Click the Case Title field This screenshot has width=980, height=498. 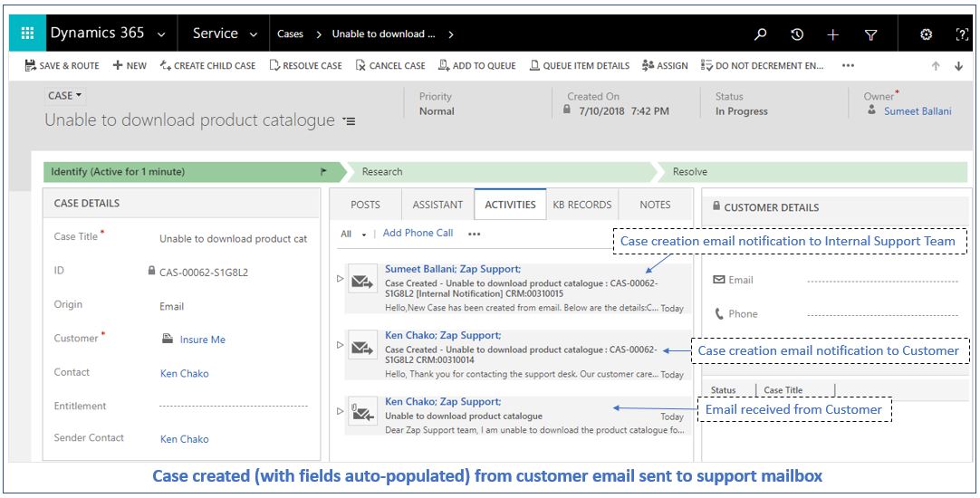pyautogui.click(x=234, y=239)
